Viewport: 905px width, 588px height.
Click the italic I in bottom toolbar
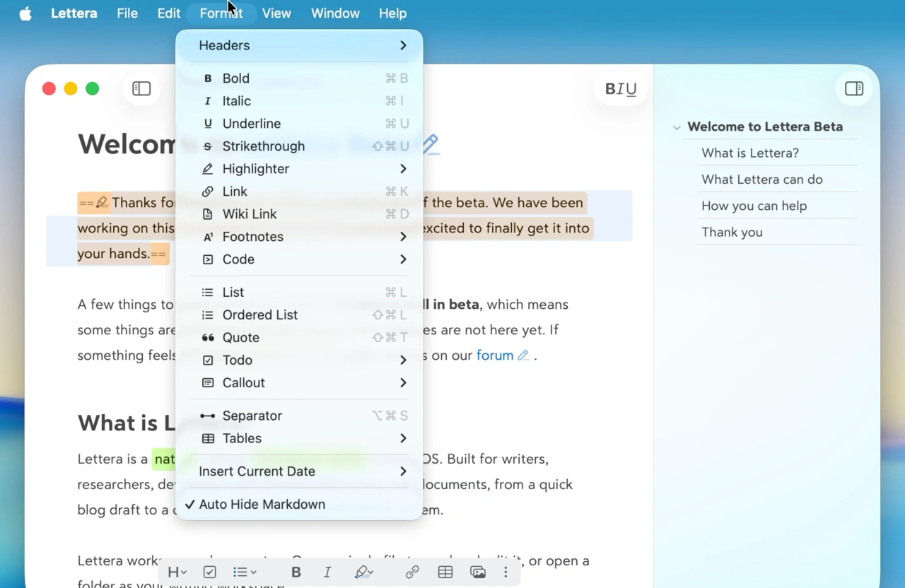pyautogui.click(x=327, y=572)
